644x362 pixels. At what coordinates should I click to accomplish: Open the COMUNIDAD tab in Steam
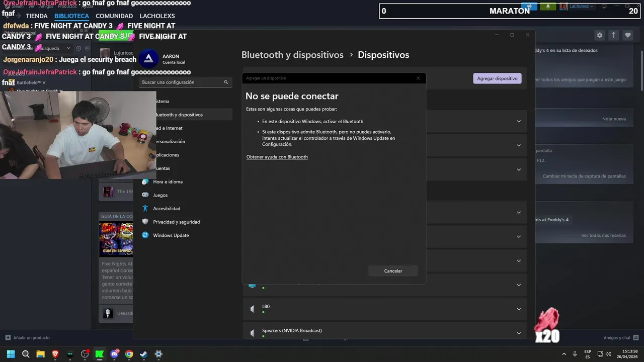114,16
